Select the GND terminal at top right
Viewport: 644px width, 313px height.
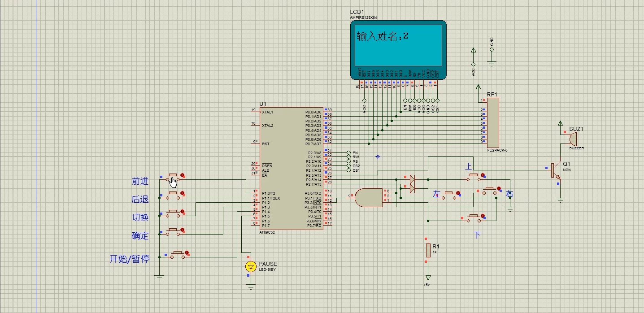click(x=492, y=57)
